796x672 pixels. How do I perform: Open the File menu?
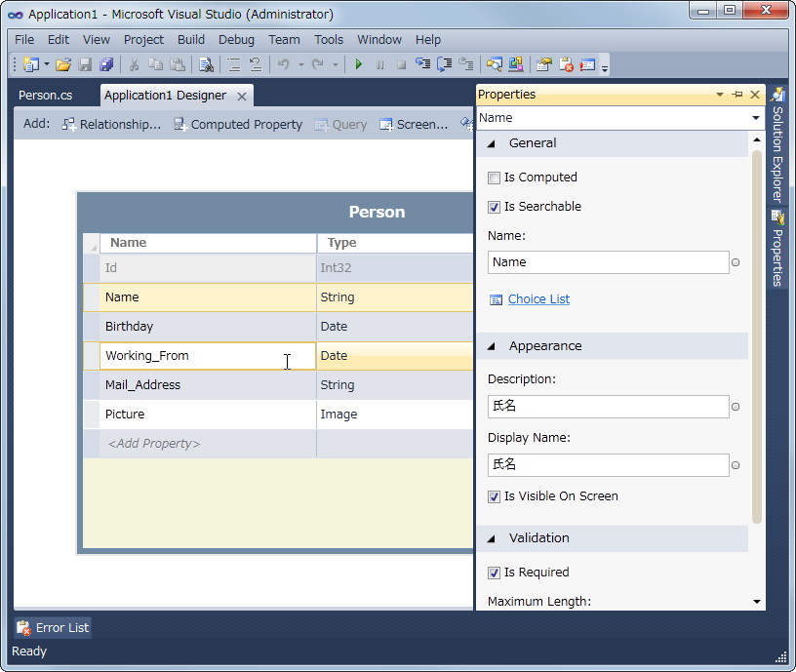pos(24,40)
